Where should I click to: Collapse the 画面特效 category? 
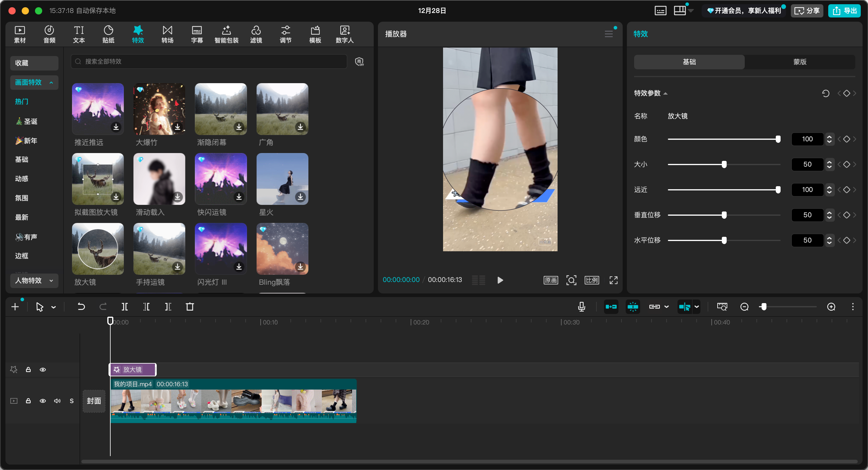coord(51,83)
